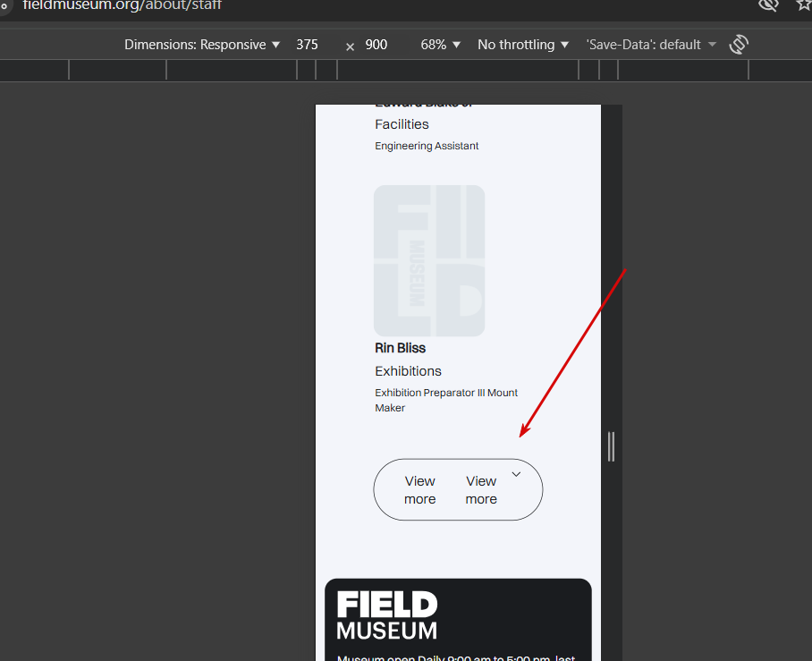
Task: Click the fieldmuseum.org/about/staff address bar URL
Action: click(x=123, y=5)
